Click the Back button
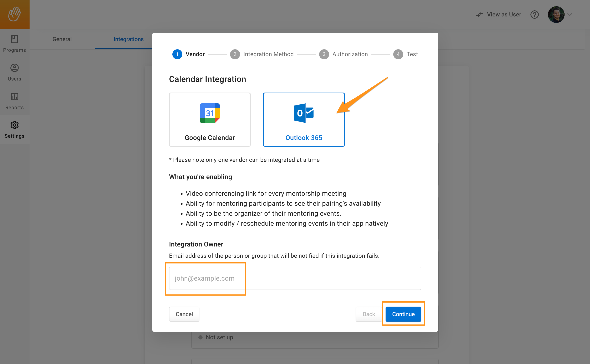Screen dimensions: 590x364 coord(369,314)
